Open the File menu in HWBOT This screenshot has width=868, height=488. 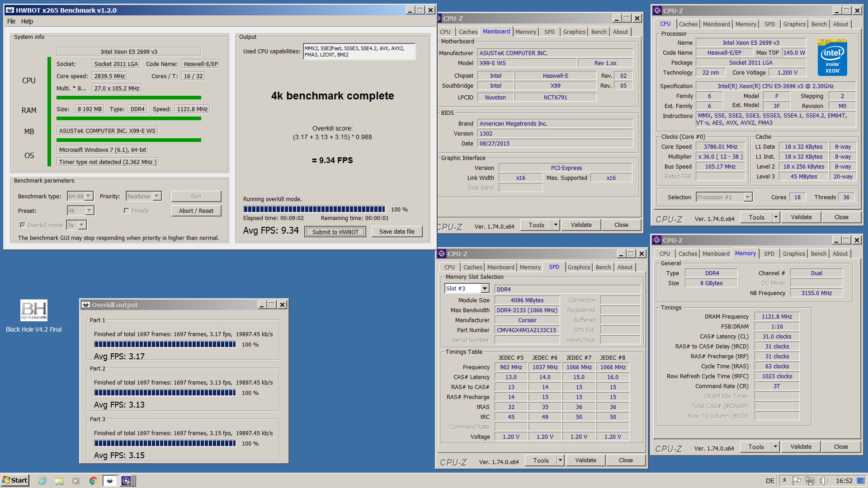(x=11, y=21)
